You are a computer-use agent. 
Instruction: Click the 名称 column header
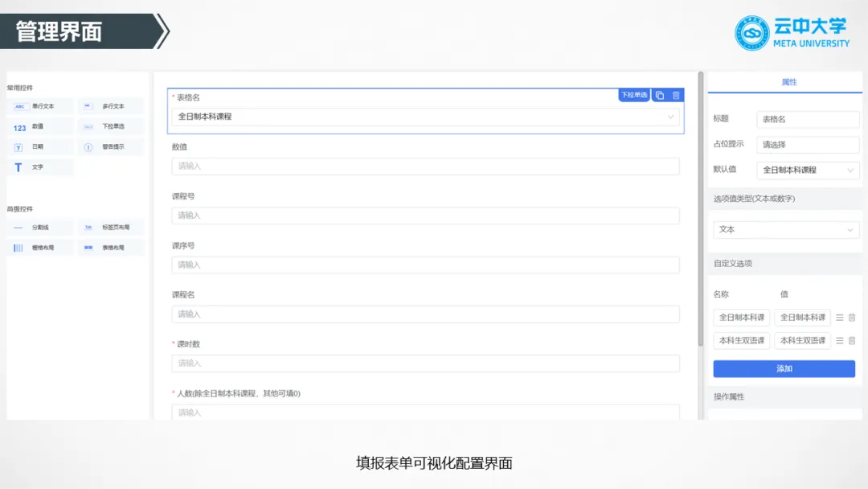[721, 294]
